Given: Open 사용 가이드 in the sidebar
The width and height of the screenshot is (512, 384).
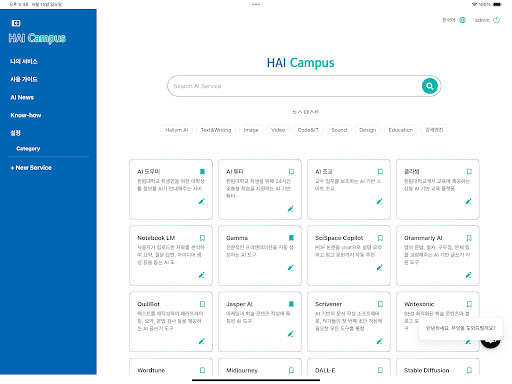Looking at the screenshot, I should click(24, 79).
